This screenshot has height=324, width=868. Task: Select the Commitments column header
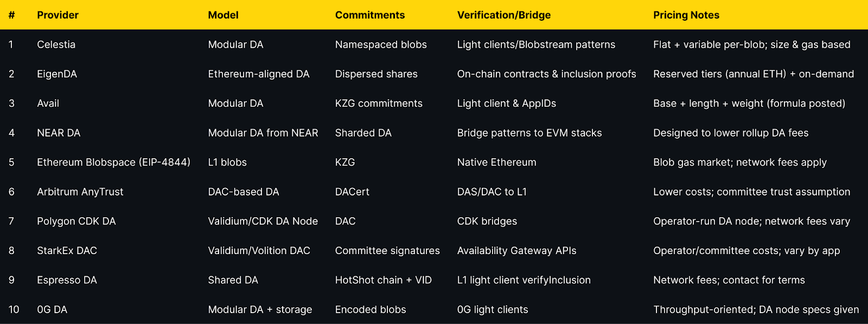coord(370,15)
